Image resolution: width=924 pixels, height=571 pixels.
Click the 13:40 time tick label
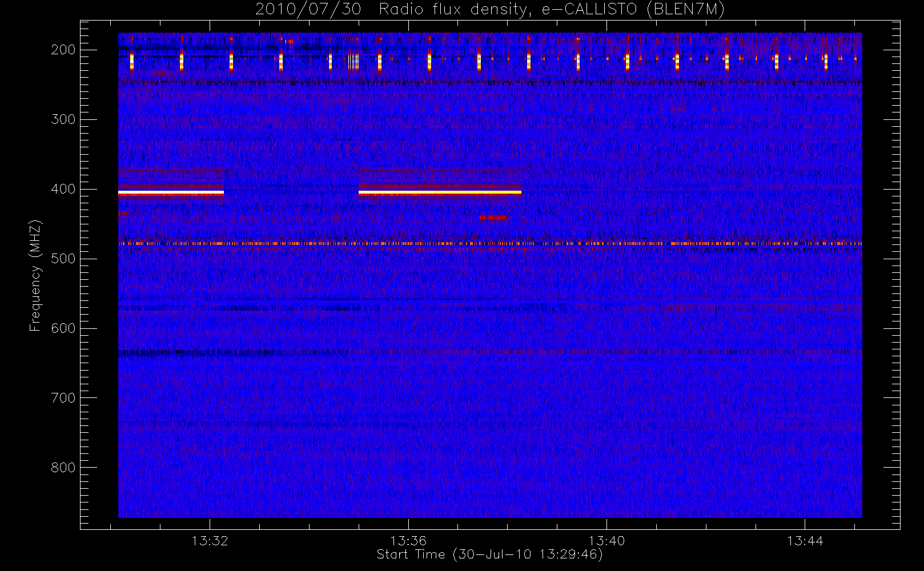tap(606, 541)
